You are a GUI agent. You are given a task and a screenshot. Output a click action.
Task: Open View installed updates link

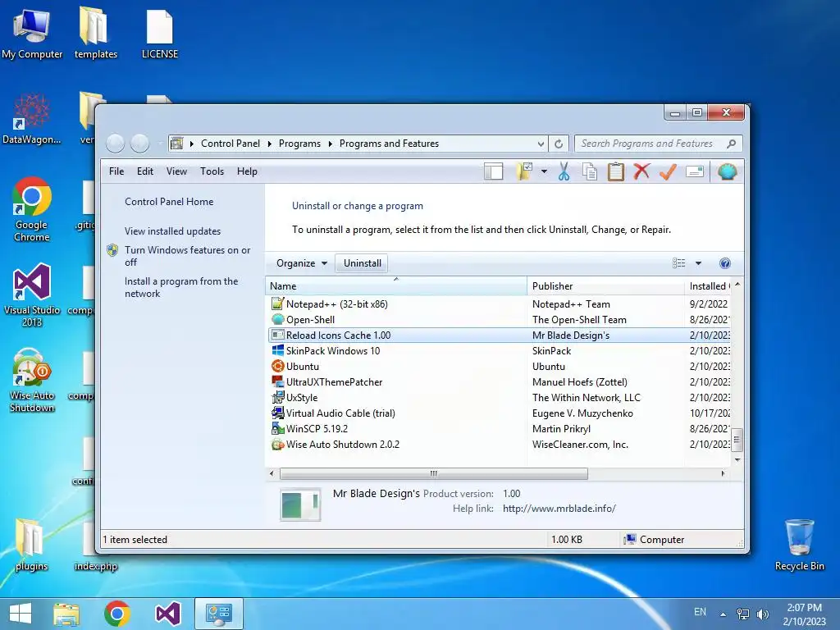172,231
